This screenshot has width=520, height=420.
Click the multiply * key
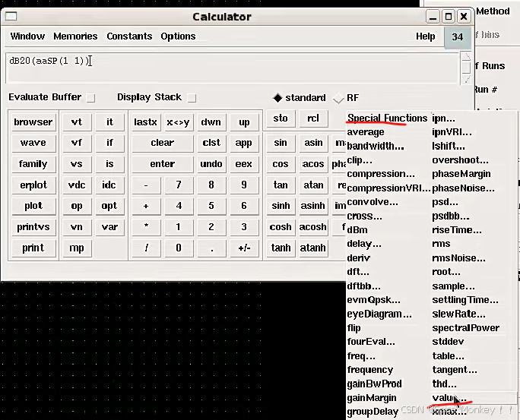click(146, 227)
